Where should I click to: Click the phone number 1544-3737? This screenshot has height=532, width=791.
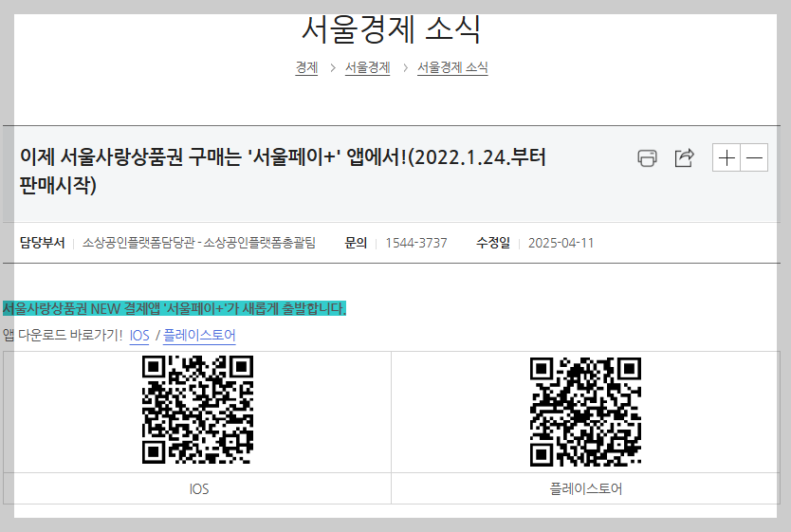(x=416, y=243)
